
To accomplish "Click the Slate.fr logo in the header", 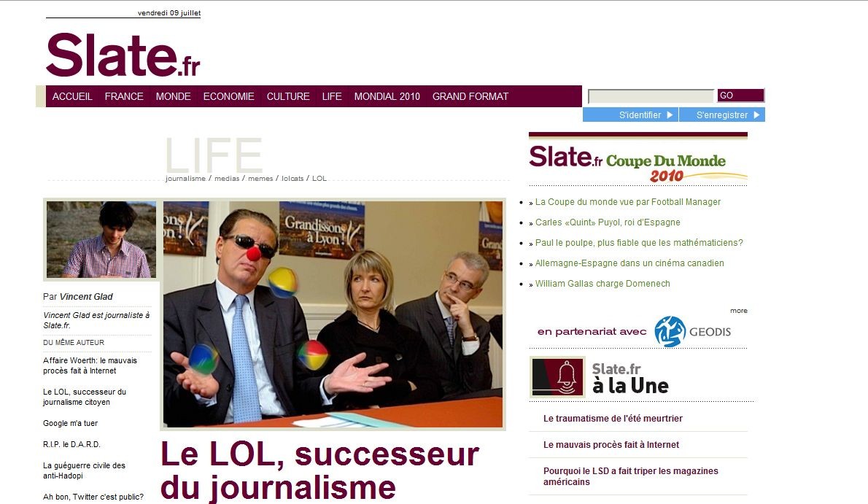I will pos(123,55).
